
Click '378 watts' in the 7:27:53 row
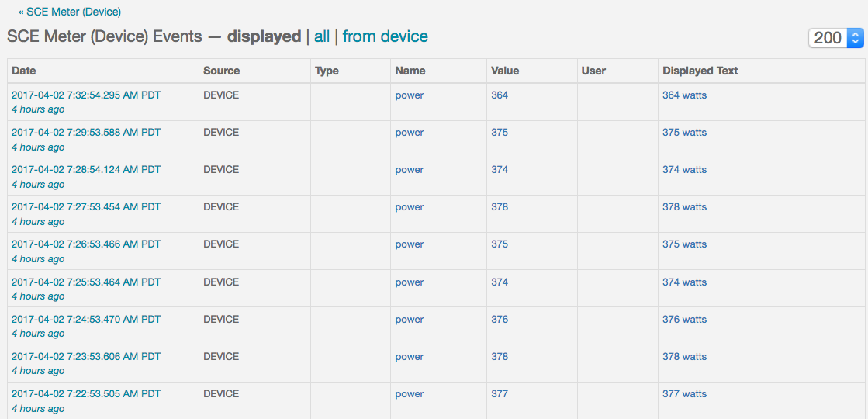684,207
